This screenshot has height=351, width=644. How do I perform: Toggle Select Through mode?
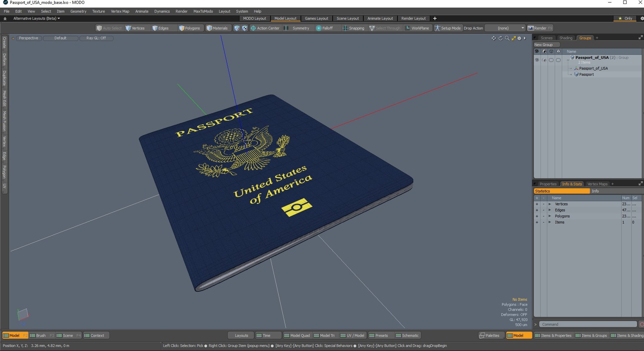click(x=385, y=28)
